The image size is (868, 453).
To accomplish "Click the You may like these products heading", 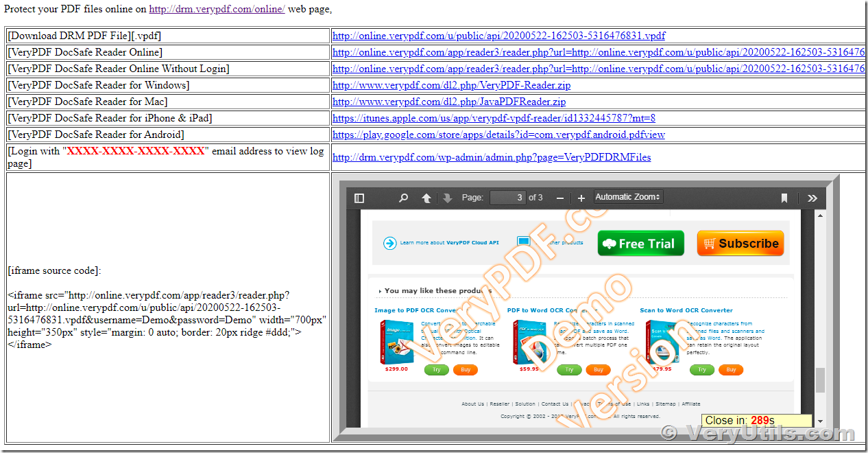I will (438, 290).
